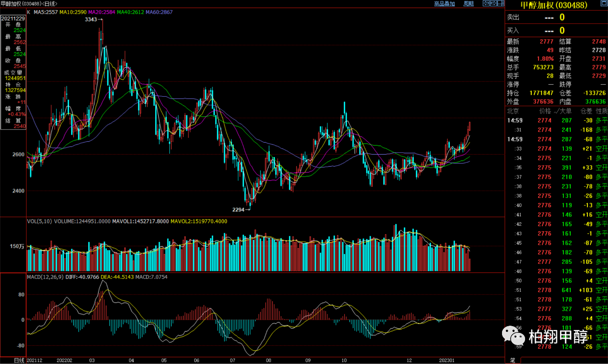The image size is (608, 364).
Task: Click the K chart type label
Action: click(x=29, y=12)
